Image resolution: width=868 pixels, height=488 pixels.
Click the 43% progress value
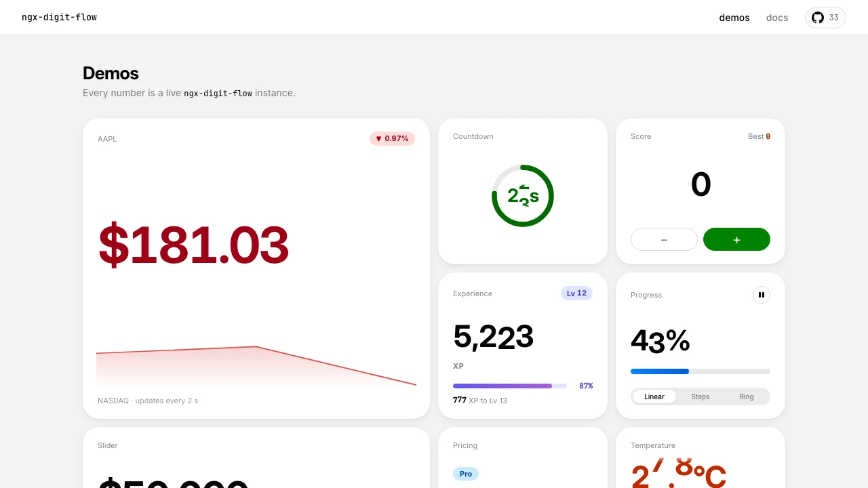pyautogui.click(x=660, y=341)
